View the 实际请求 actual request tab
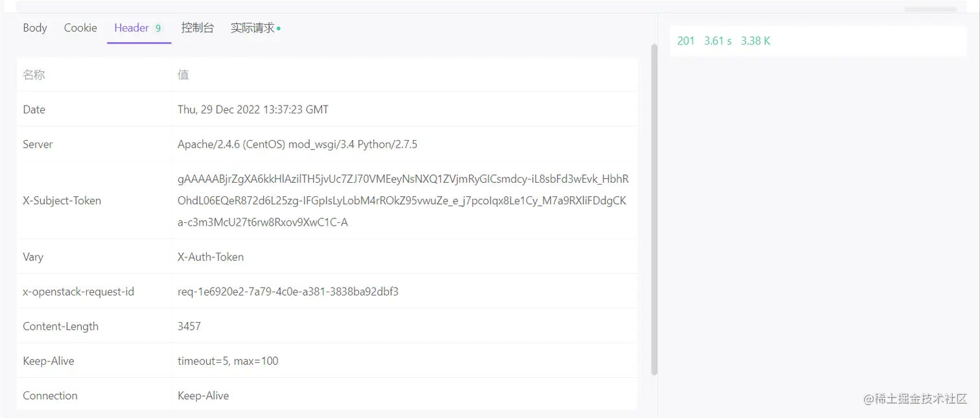The image size is (980, 418). (251, 28)
